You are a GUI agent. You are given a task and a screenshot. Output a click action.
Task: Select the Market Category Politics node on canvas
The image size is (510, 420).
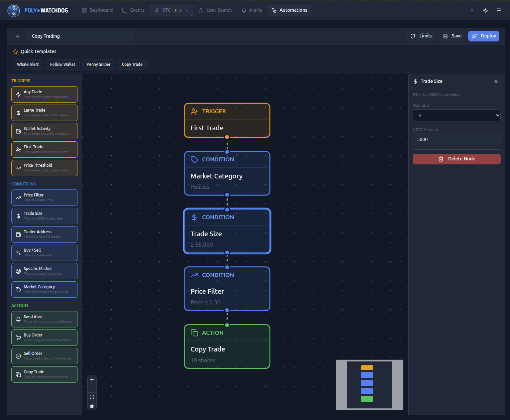[227, 173]
